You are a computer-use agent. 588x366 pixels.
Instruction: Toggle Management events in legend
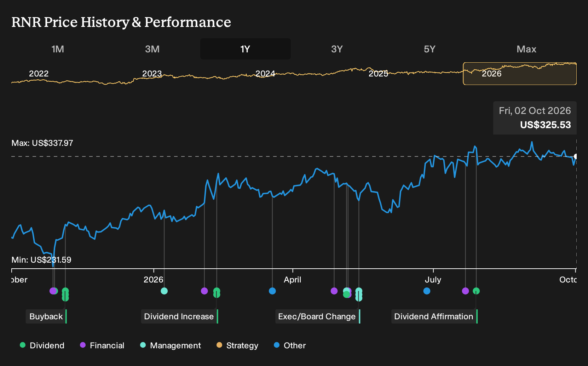(x=171, y=345)
